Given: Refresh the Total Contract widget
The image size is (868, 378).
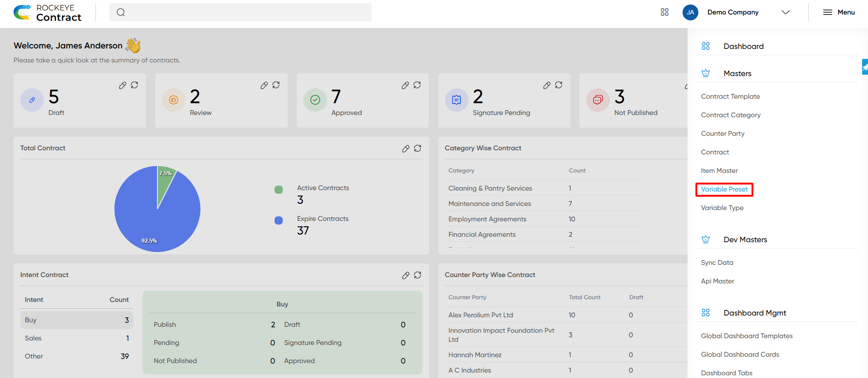Looking at the screenshot, I should coord(417,148).
